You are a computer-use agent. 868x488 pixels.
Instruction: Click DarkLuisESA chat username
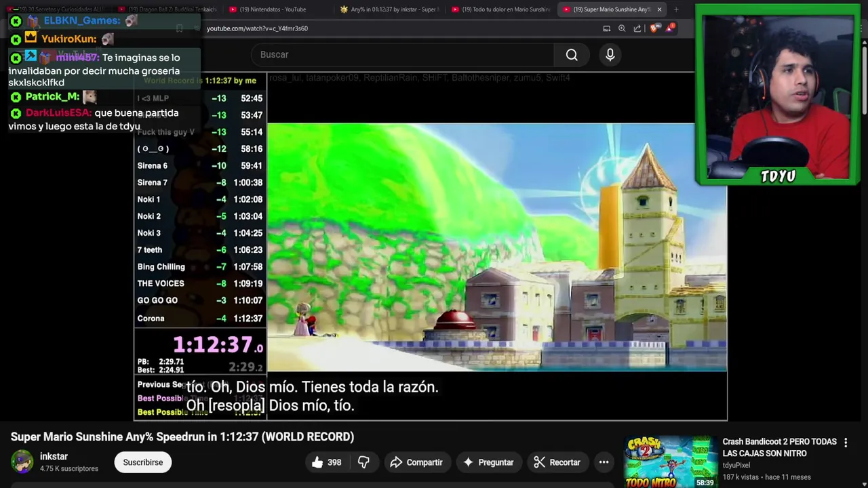[58, 113]
